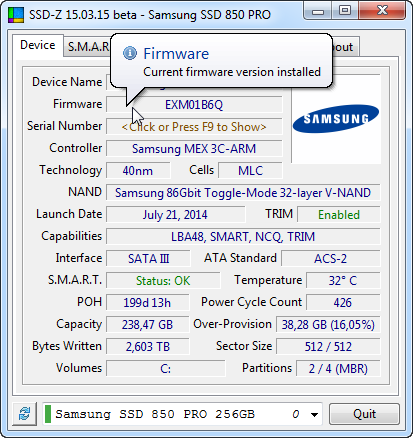The height and width of the screenshot is (438, 413).
Task: Select Samsung SSD 850 PRO 256GB combo box
Action: click(x=182, y=414)
